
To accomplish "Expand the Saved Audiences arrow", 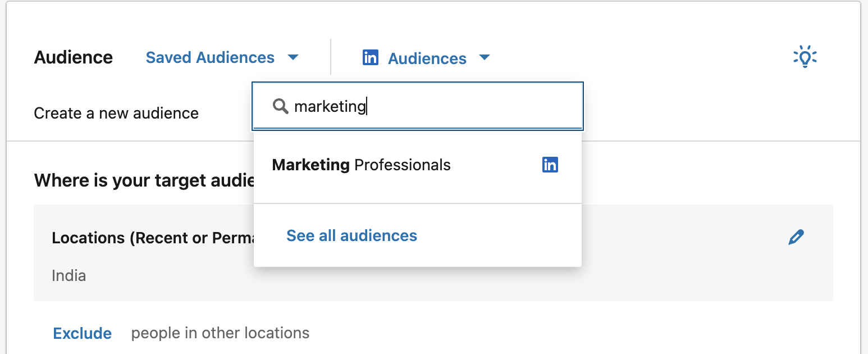I will pos(293,57).
